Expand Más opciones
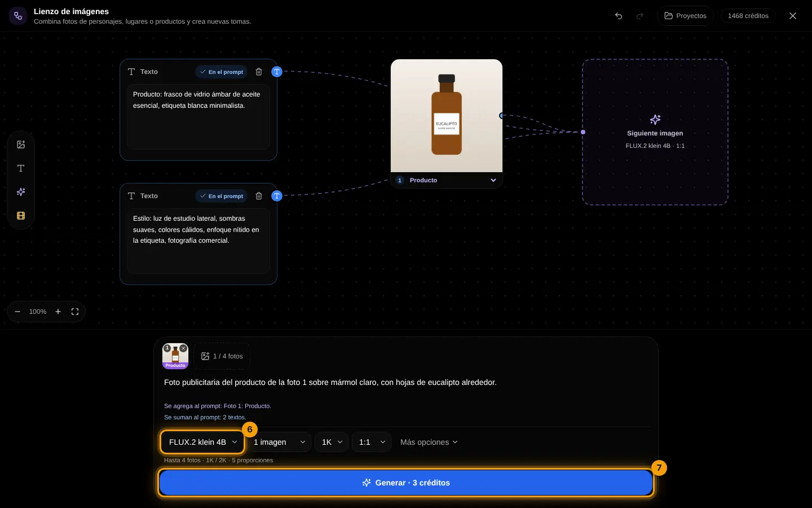The height and width of the screenshot is (508, 812). 429,442
